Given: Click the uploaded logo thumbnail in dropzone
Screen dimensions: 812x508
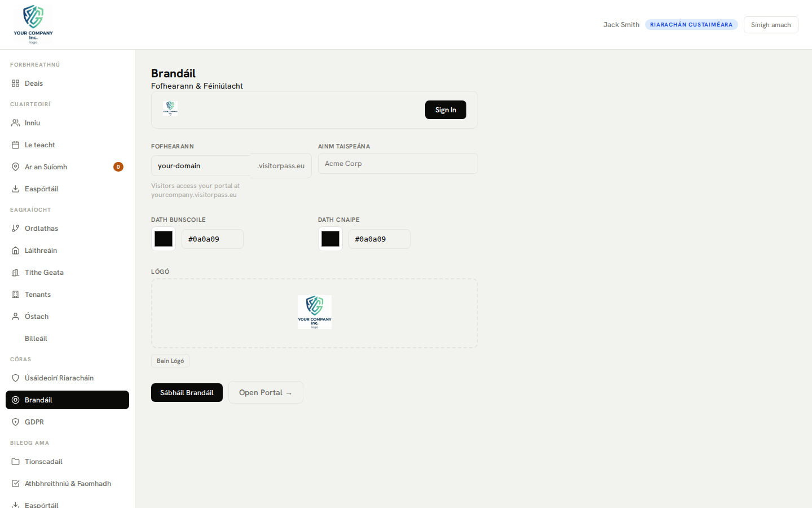Looking at the screenshot, I should (x=315, y=312).
